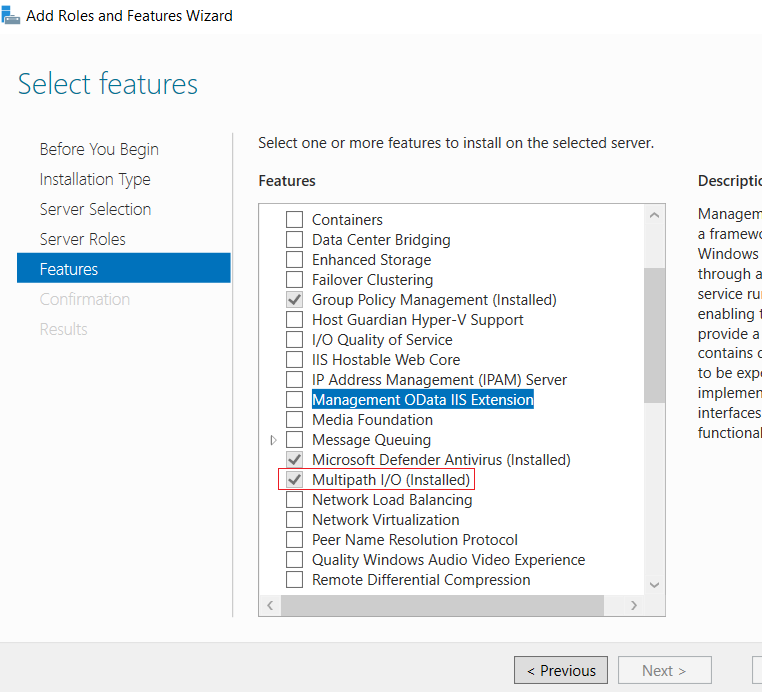This screenshot has height=692, width=762.
Task: Click the vertical scrollbar thumb in Features
Action: click(654, 335)
